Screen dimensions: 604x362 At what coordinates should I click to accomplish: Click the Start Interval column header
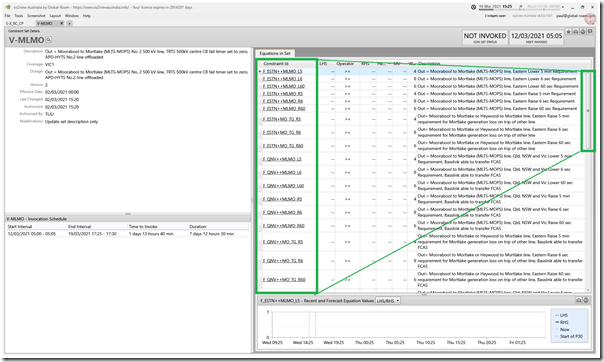coord(20,226)
